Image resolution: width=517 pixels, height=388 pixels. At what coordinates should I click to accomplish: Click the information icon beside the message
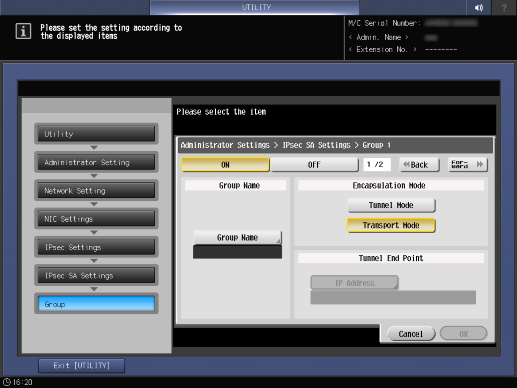click(x=23, y=31)
